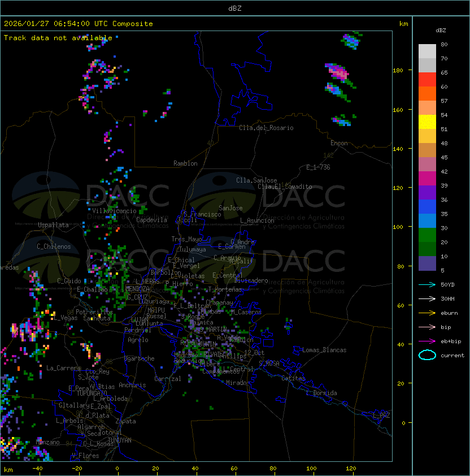470x476 pixels.
Task: Click the 'Capdevila' map label
Action: click(152, 220)
